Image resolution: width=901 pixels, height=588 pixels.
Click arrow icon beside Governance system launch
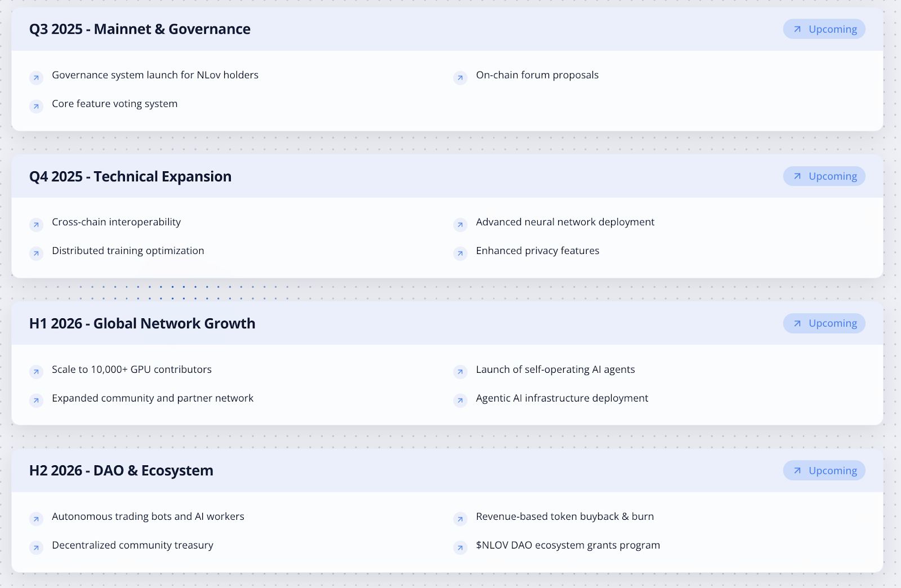coord(36,78)
